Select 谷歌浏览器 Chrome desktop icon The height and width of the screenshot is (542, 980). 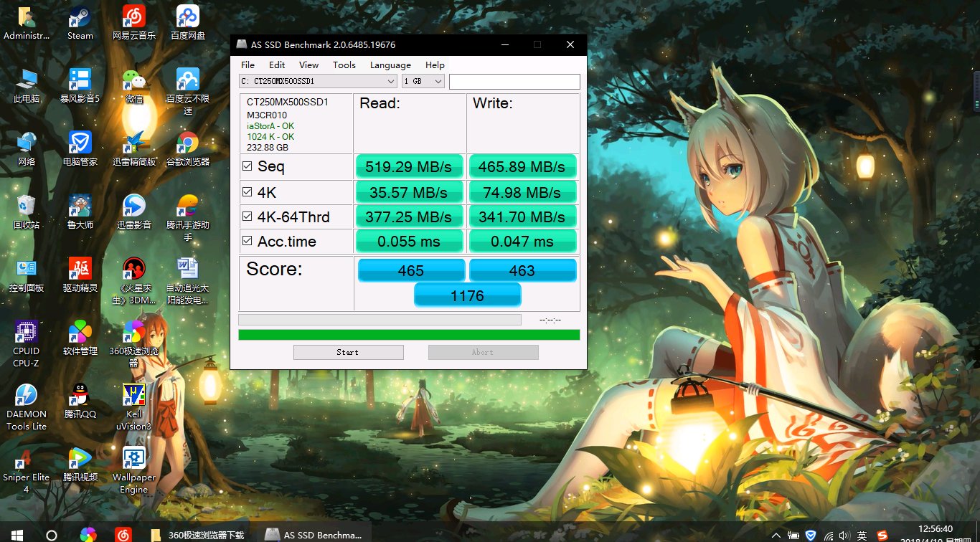[x=188, y=148]
